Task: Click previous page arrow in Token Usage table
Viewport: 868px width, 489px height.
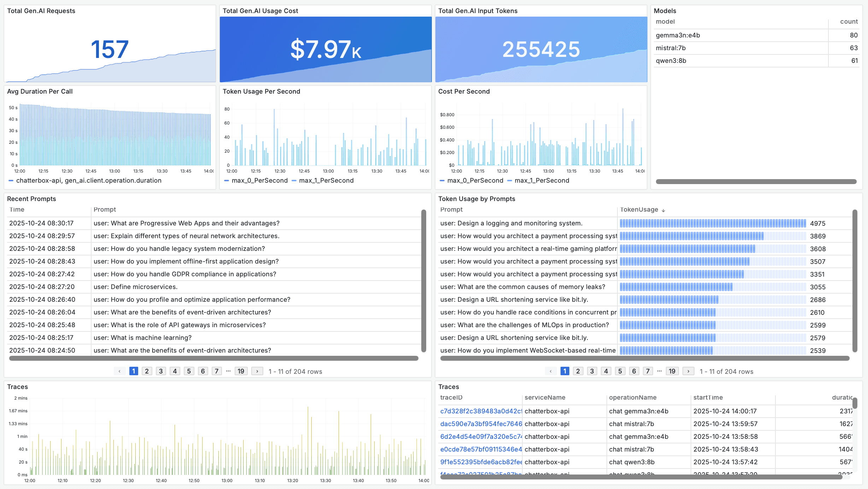Action: coord(551,371)
